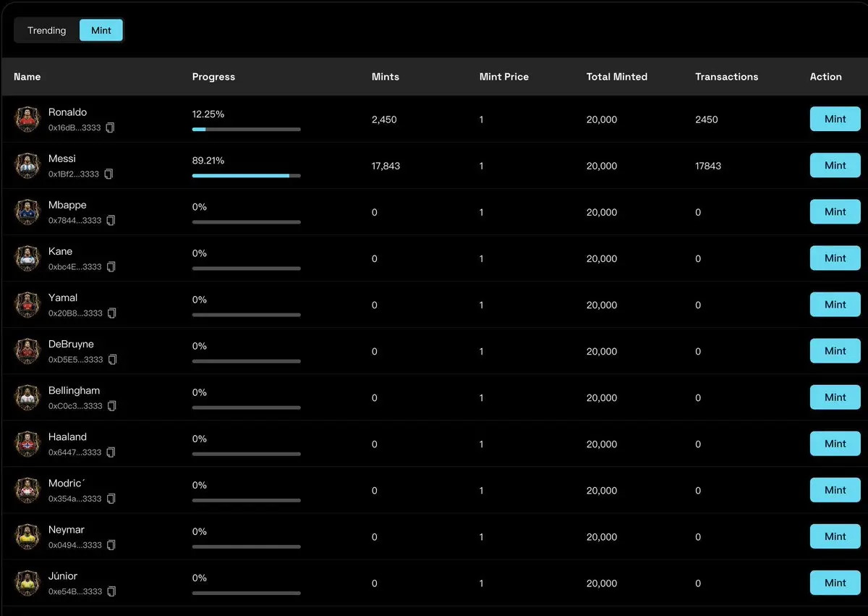Open Neymar player avatar

click(x=27, y=536)
